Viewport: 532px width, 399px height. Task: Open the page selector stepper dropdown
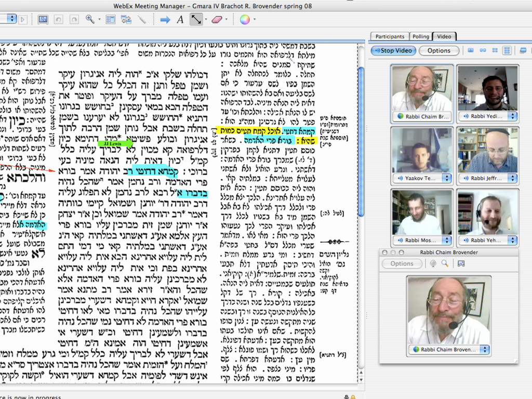tap(12, 19)
